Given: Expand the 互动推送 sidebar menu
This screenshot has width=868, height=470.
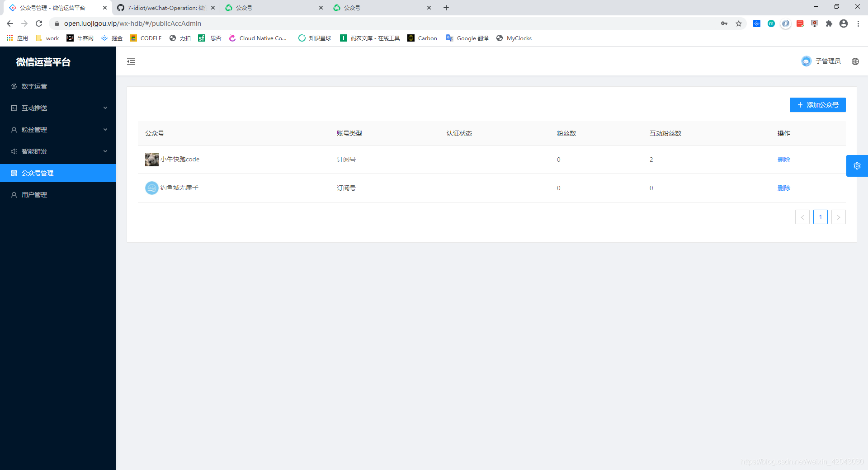Looking at the screenshot, I should pos(58,108).
